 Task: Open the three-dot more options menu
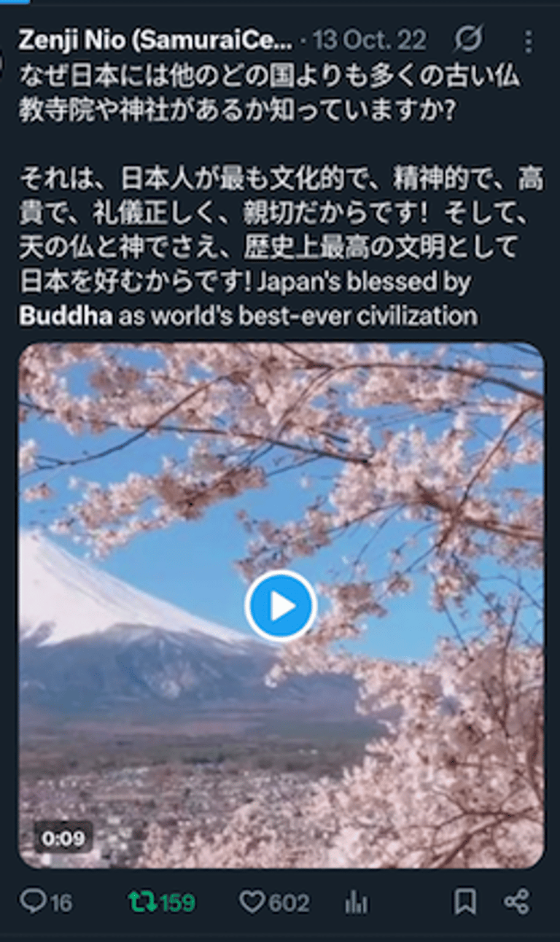click(529, 42)
